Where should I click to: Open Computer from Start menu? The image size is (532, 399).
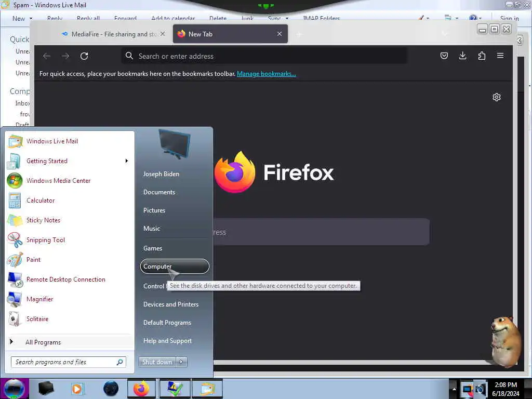point(175,267)
